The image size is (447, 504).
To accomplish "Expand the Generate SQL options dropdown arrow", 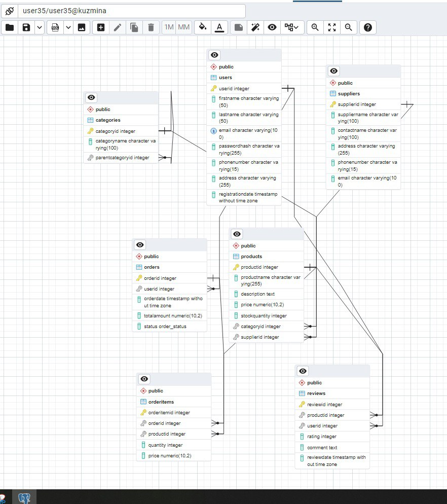I will coord(68,27).
